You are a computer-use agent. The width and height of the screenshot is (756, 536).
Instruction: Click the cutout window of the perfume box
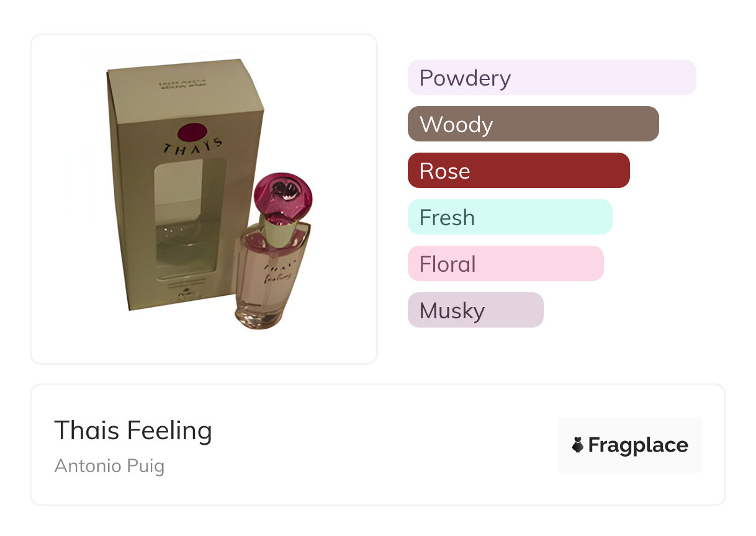pos(189,217)
